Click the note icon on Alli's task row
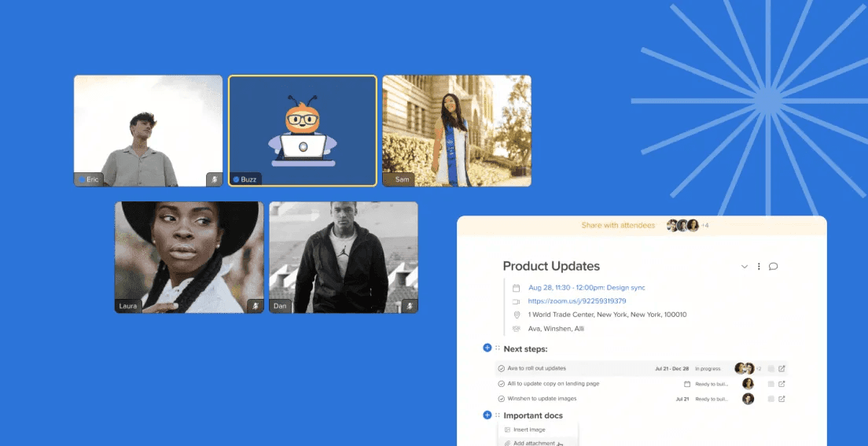Image resolution: width=868 pixels, height=446 pixels. pyautogui.click(x=771, y=383)
